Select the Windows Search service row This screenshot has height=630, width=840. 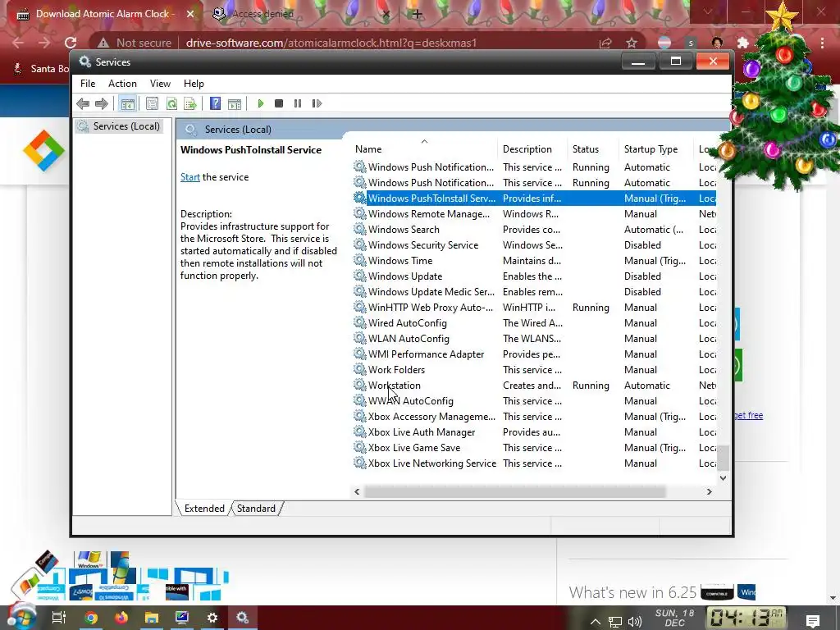(x=534, y=230)
